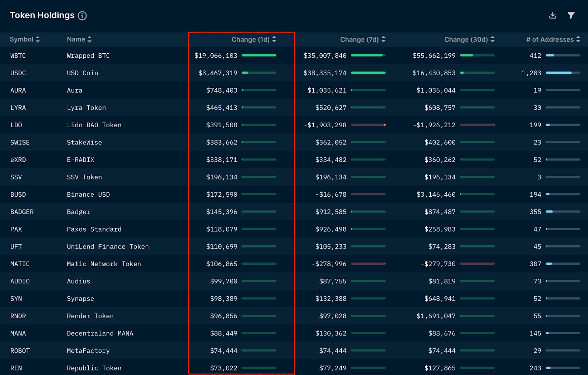588x375 pixels.
Task: Click the ROBOT symbol cell
Action: [20, 351]
